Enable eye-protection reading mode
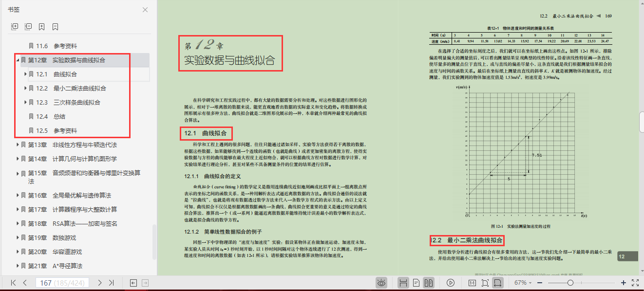The height and width of the screenshot is (291, 644). [381, 282]
